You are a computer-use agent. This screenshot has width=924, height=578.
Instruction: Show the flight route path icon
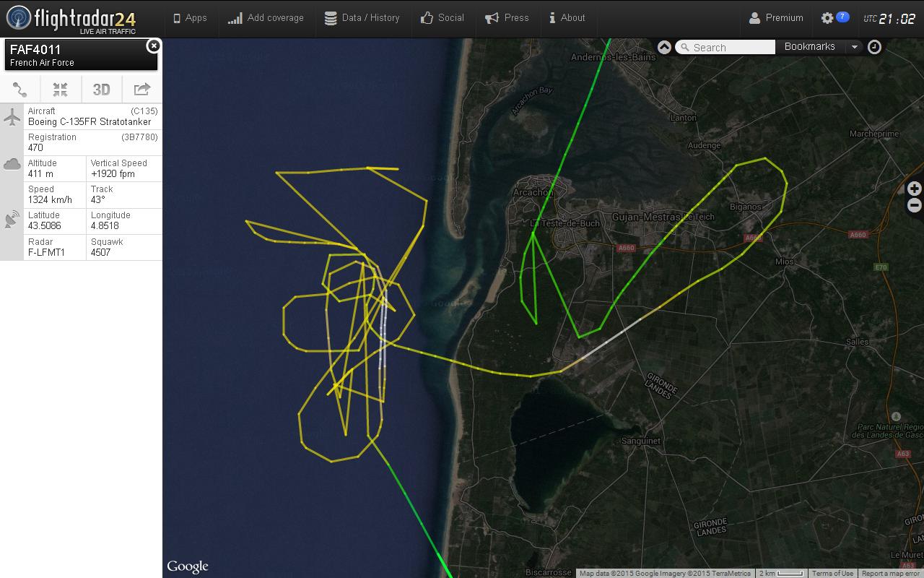pyautogui.click(x=20, y=90)
